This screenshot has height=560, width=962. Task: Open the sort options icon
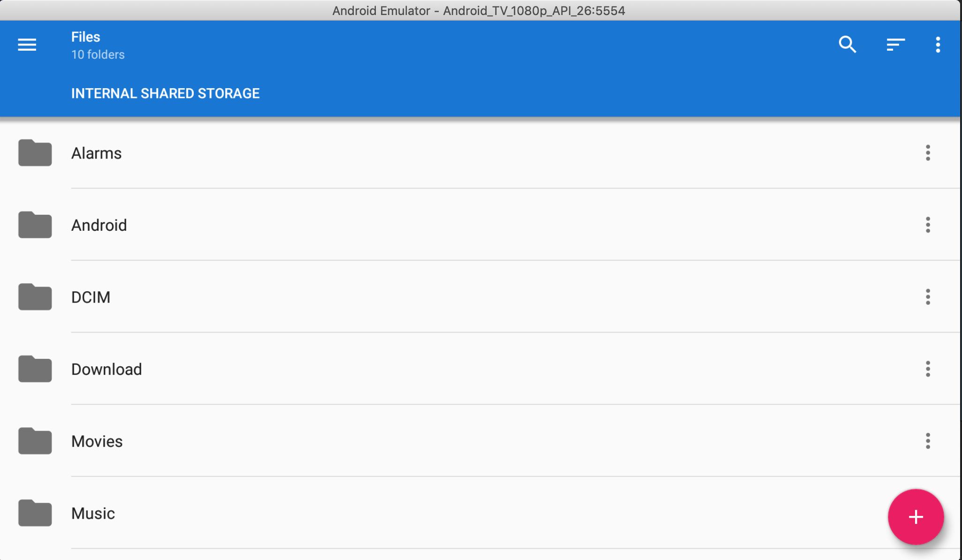[x=895, y=44]
